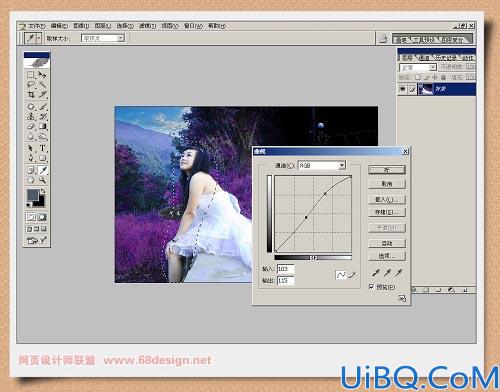Image resolution: width=500 pixels, height=392 pixels.
Task: Select the Gradient tool
Action: 42,126
